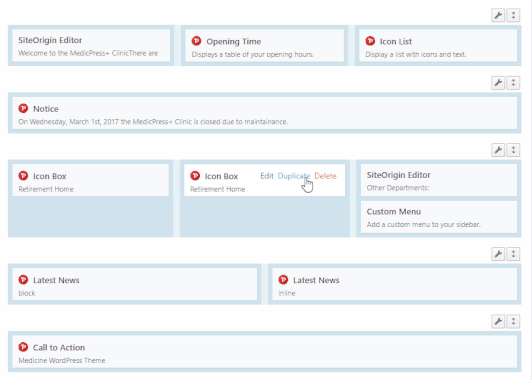Select the 'Custom Menu' widget title
The width and height of the screenshot is (532, 380).
pos(394,211)
